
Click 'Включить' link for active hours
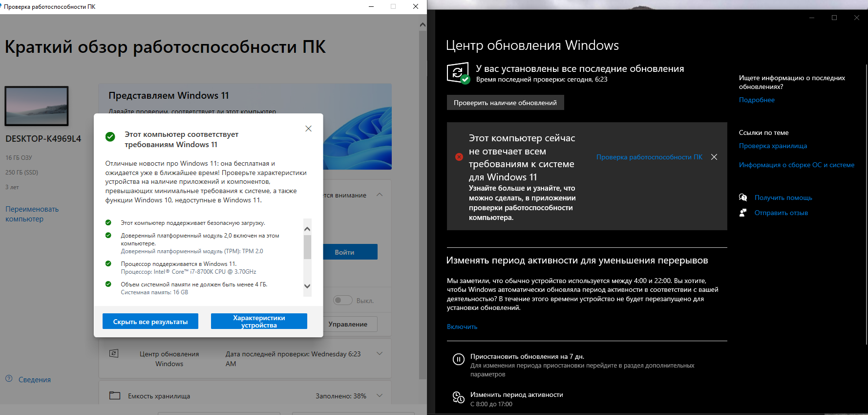(x=462, y=327)
